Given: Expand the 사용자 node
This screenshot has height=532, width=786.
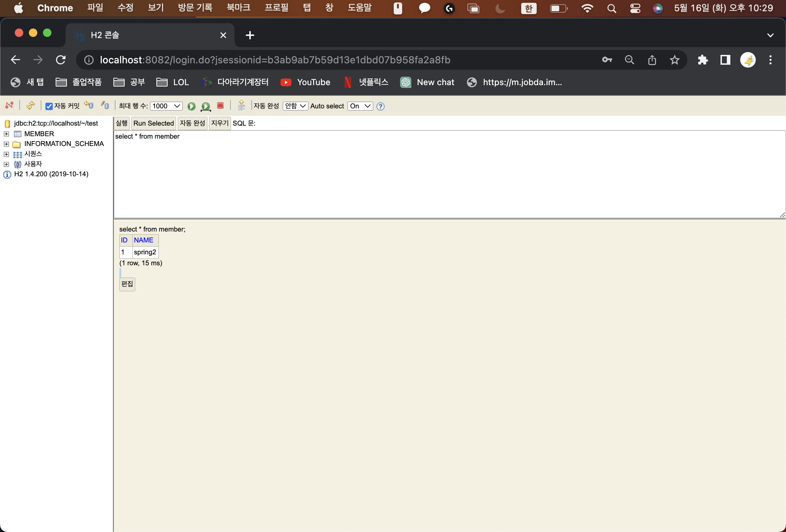Looking at the screenshot, I should (x=6, y=164).
